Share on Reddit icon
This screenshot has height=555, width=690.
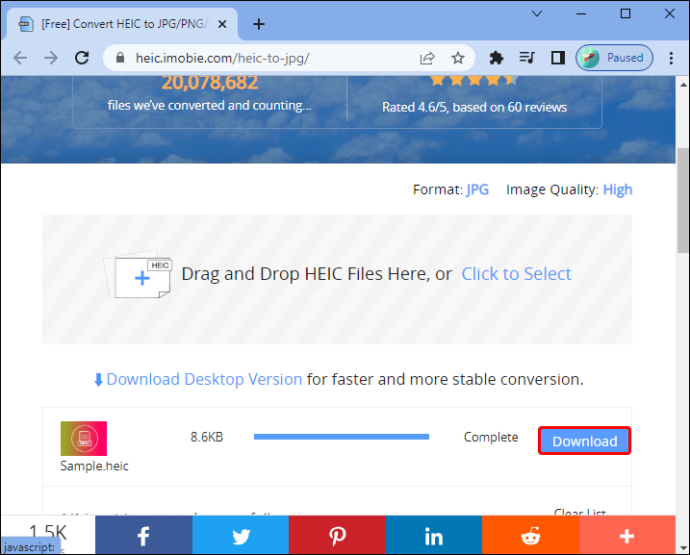pyautogui.click(x=531, y=536)
